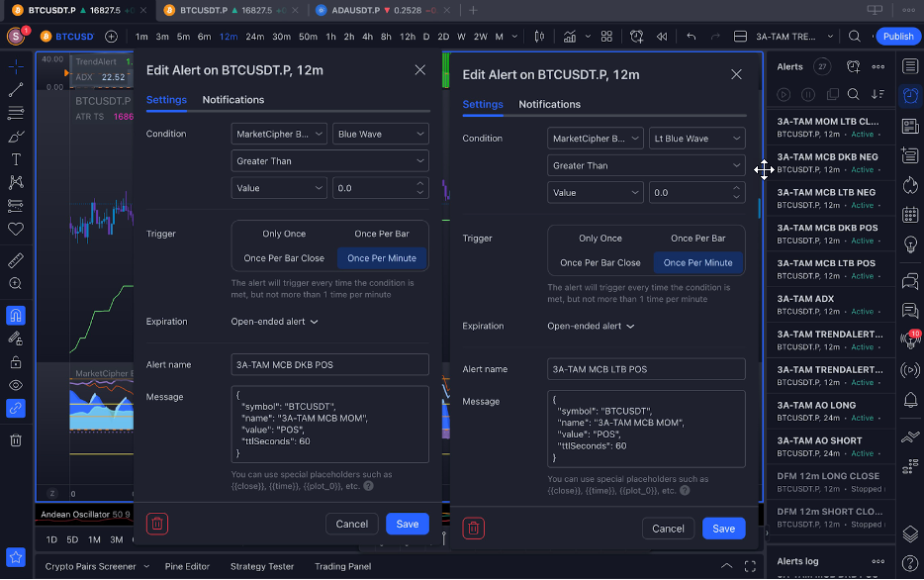Screen dimensions: 924x580
Task: Select the ruler measure tool
Action: click(x=16, y=260)
